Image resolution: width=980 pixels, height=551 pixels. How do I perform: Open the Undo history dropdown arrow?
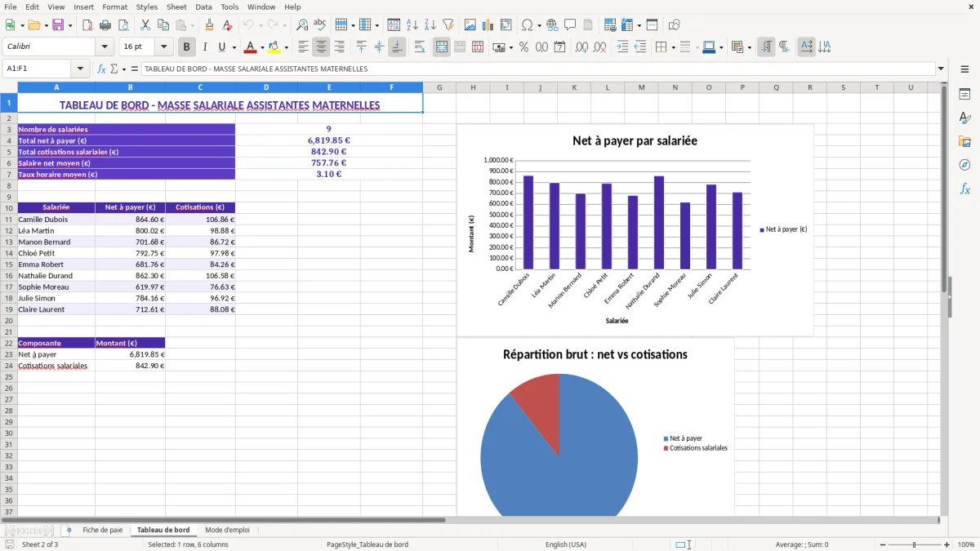pyautogui.click(x=261, y=25)
